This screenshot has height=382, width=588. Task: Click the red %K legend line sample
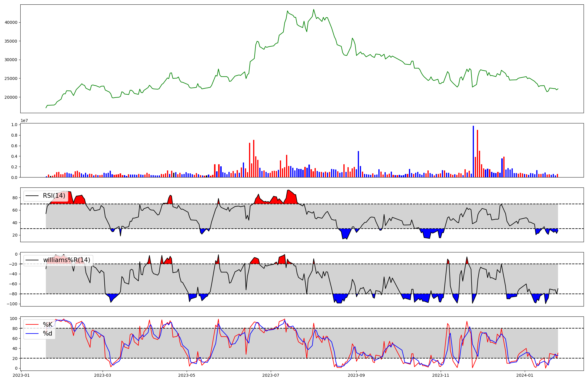32,325
